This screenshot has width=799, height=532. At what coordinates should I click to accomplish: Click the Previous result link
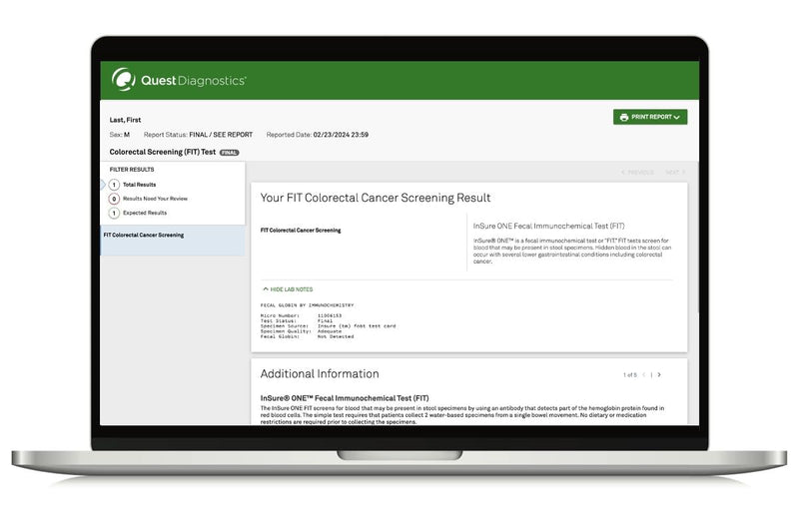click(637, 172)
